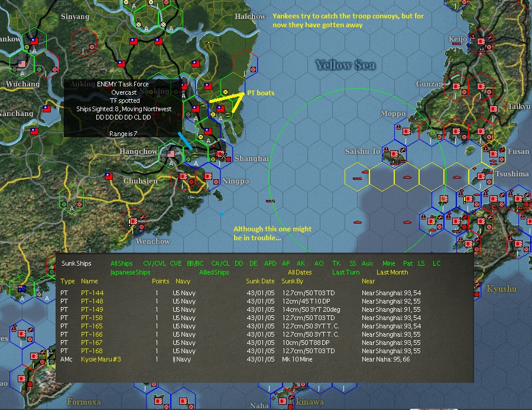Show sunk ships for All Dates
The width and height of the screenshot is (532, 410).
(x=300, y=272)
